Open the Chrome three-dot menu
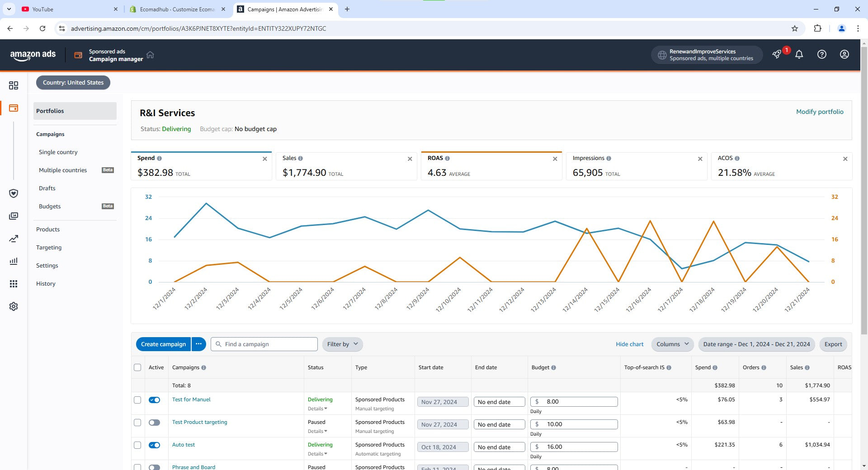Screen dimensions: 868x470 pyautogui.click(x=858, y=28)
